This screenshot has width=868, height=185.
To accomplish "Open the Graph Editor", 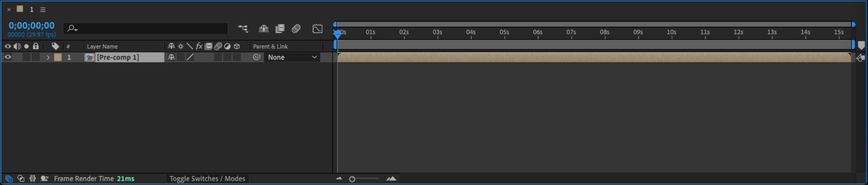I will [x=317, y=29].
